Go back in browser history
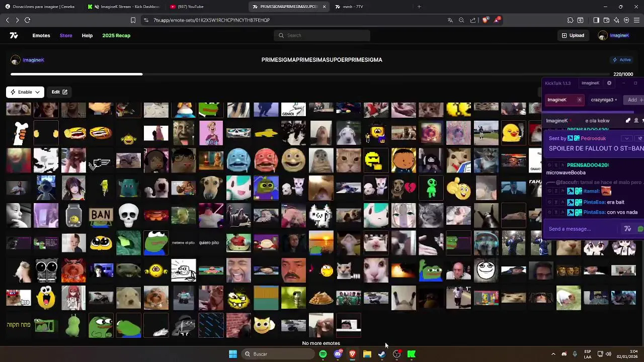This screenshot has height=362, width=644. (x=7, y=20)
